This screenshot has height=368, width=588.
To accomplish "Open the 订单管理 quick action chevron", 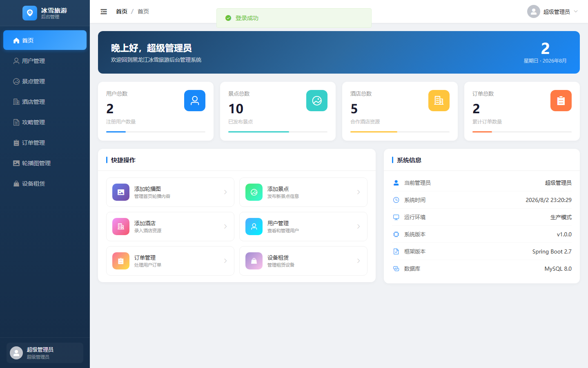I will point(225,261).
